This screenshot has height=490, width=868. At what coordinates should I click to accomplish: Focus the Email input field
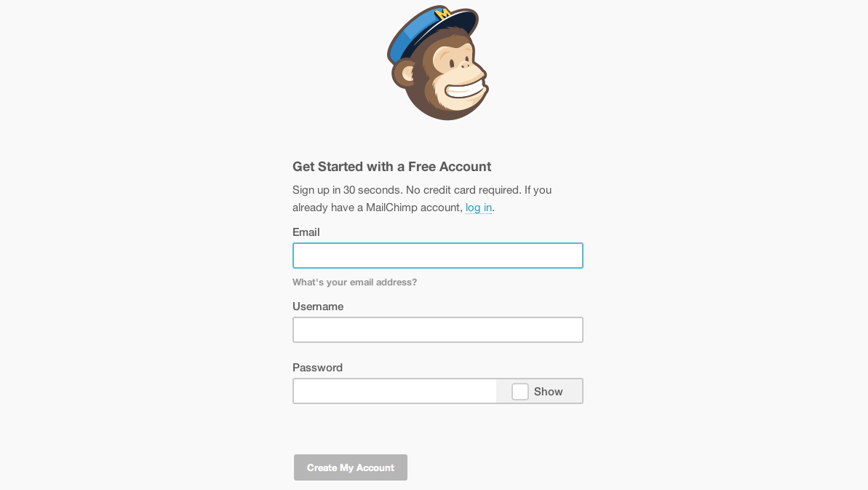coord(438,256)
